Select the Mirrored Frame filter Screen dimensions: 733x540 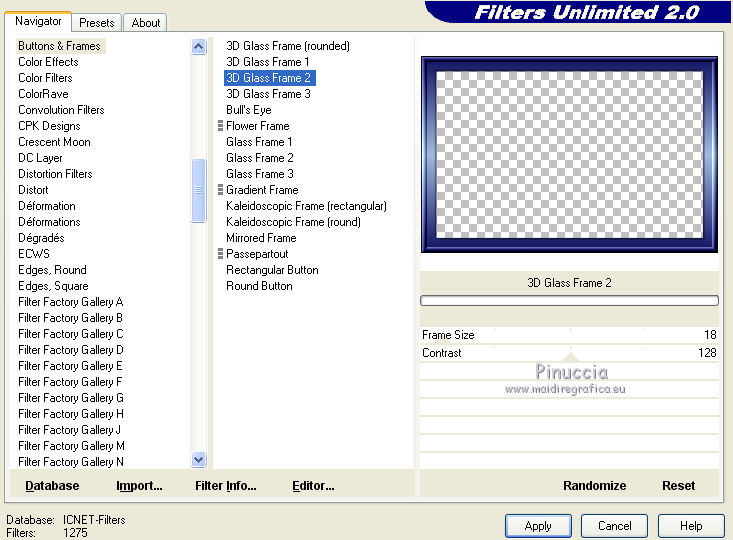click(261, 238)
